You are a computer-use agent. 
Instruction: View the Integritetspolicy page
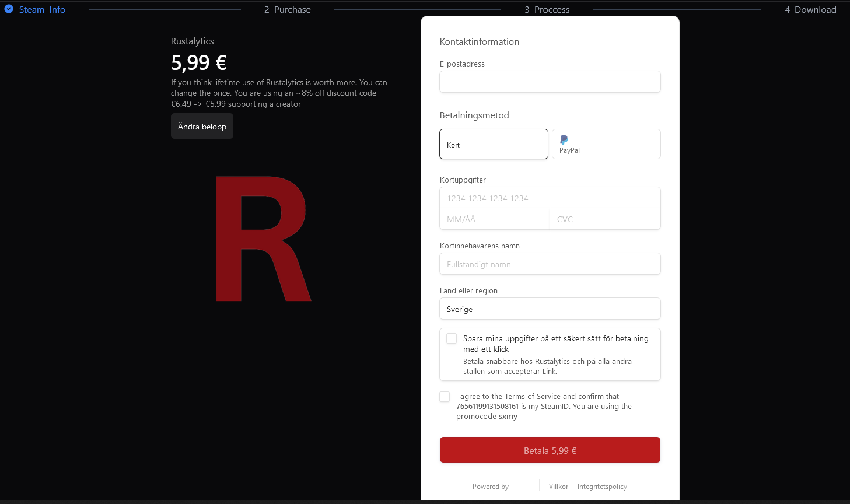pyautogui.click(x=601, y=486)
